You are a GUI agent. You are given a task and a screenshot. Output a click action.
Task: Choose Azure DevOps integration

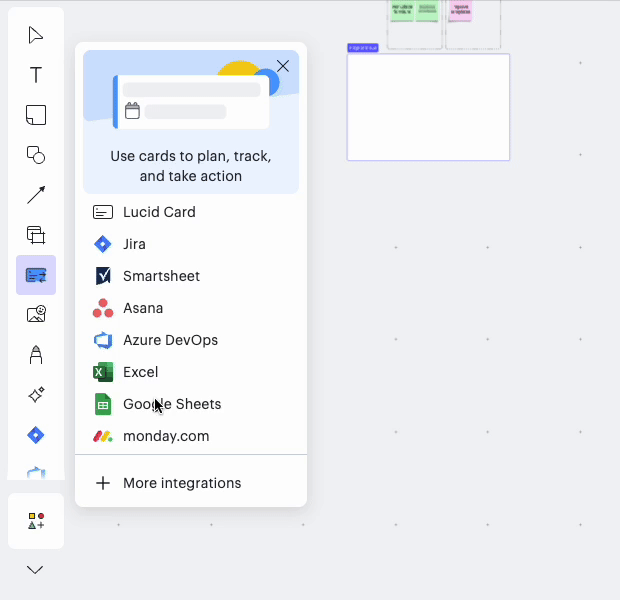point(191,340)
